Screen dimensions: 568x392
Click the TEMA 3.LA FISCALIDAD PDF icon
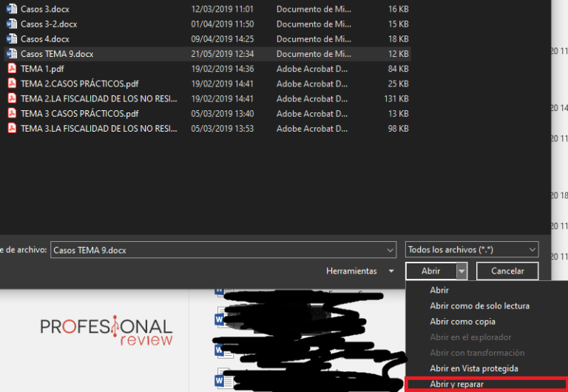pyautogui.click(x=12, y=128)
